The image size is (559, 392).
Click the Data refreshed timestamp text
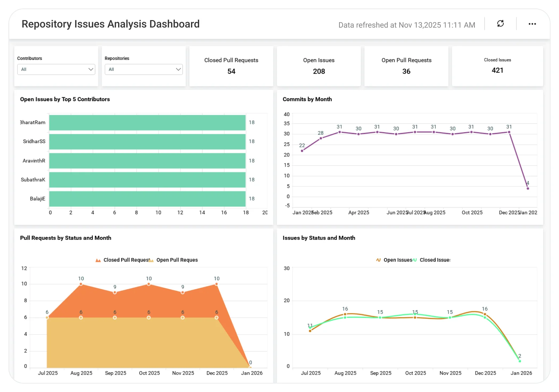coord(407,25)
